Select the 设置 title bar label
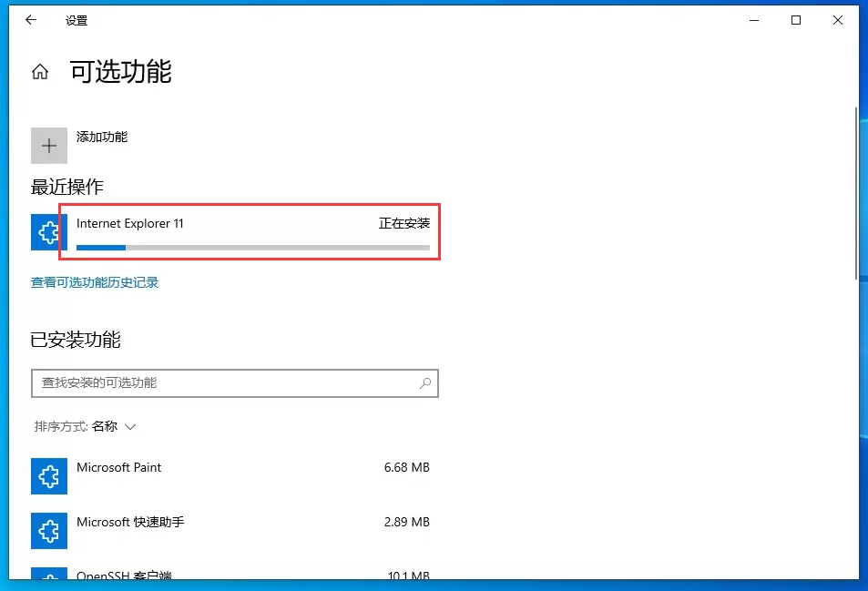This screenshot has height=591, width=868. tap(77, 19)
